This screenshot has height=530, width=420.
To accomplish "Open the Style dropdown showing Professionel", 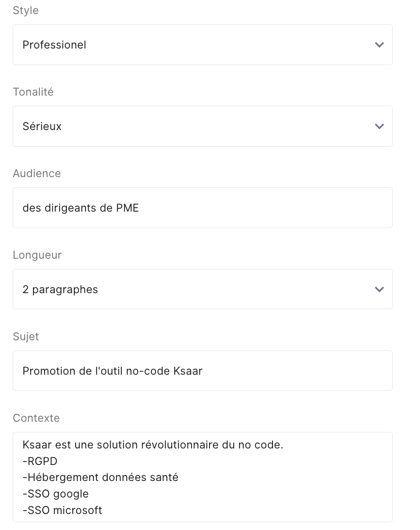I will 194,45.
